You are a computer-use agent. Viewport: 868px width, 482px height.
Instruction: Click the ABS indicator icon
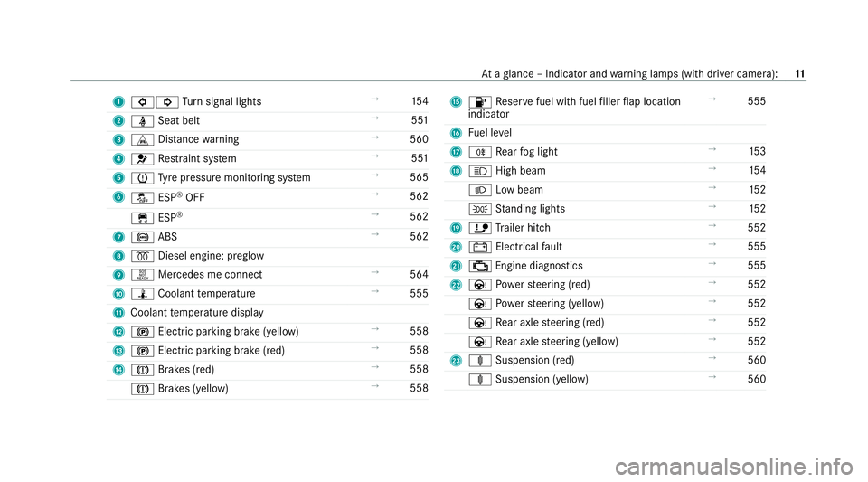click(142, 238)
